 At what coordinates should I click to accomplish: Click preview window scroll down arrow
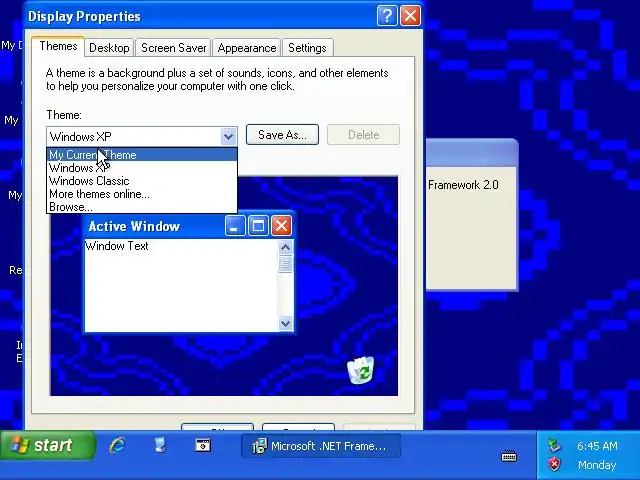point(285,324)
